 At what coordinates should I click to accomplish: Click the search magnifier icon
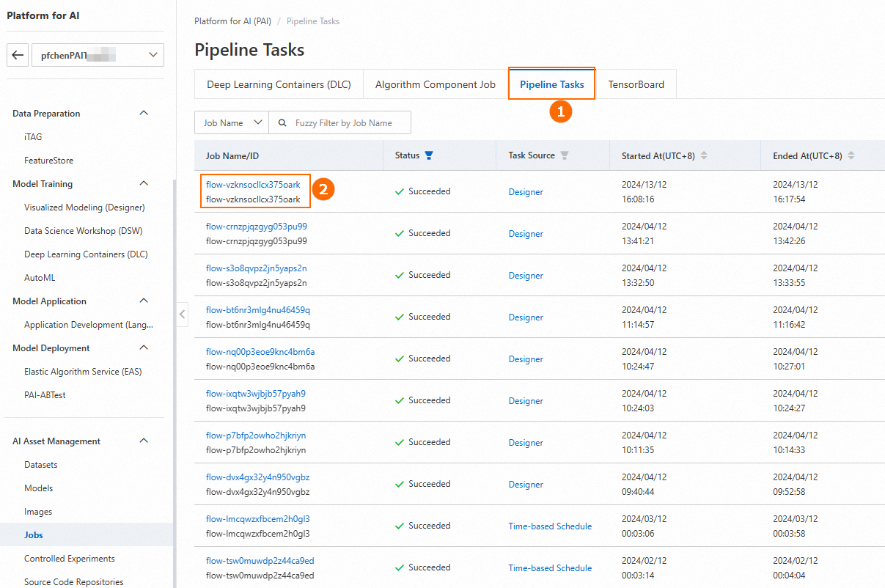[282, 123]
